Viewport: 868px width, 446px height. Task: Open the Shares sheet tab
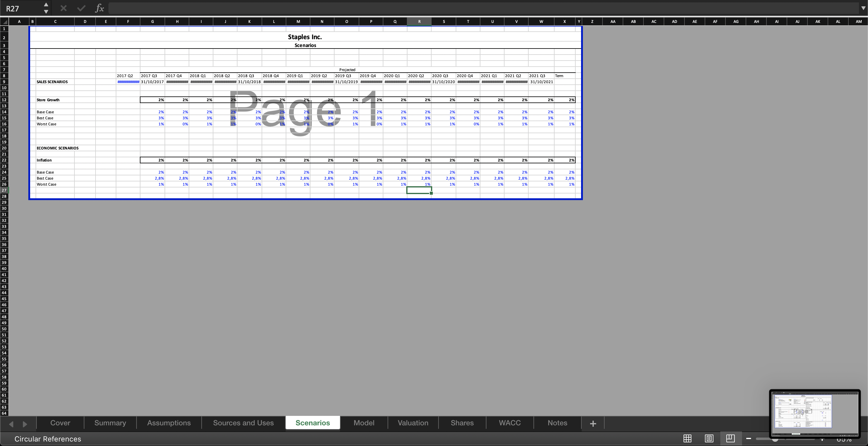point(462,423)
